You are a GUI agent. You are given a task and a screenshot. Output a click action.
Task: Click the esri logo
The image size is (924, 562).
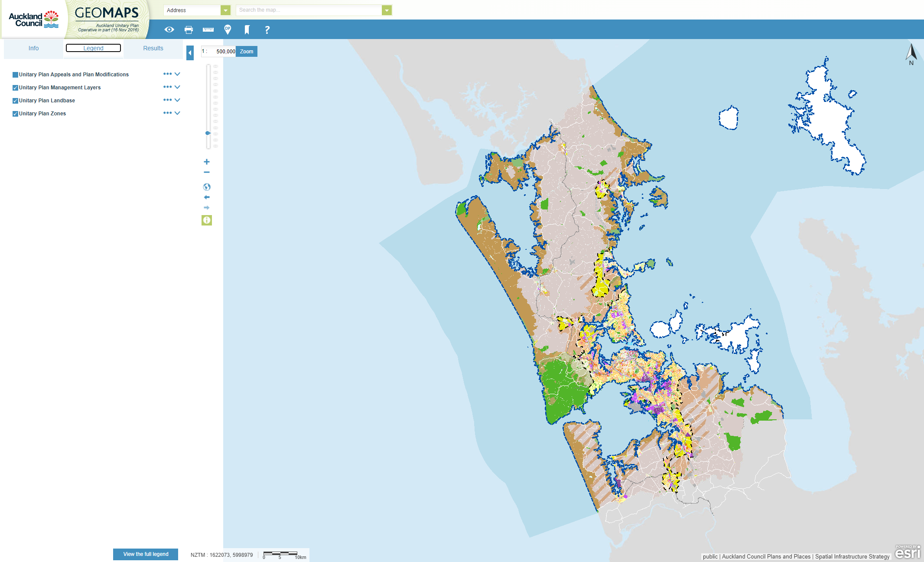(x=908, y=552)
